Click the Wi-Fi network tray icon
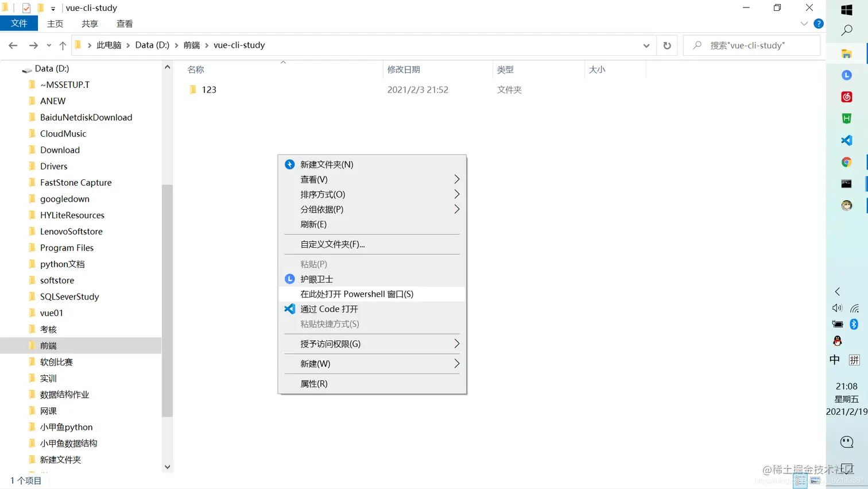Screen dimensions: 868x489 click(855, 308)
